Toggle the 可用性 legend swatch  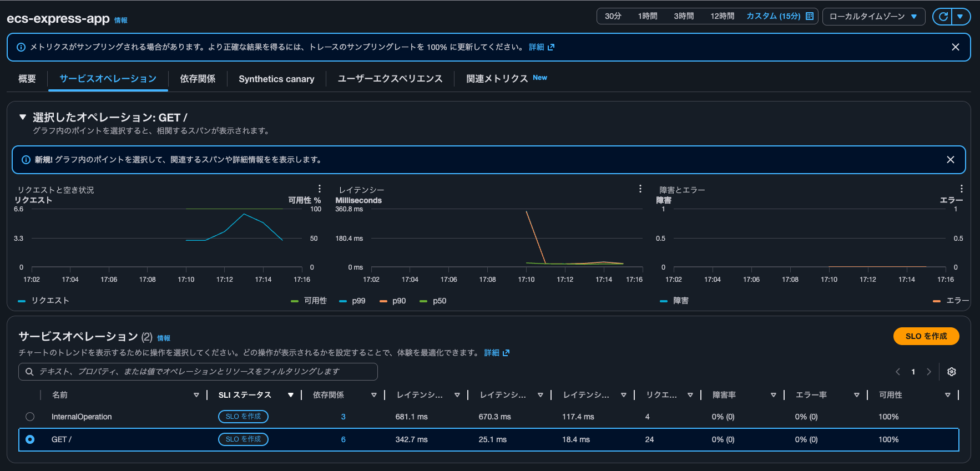(295, 301)
